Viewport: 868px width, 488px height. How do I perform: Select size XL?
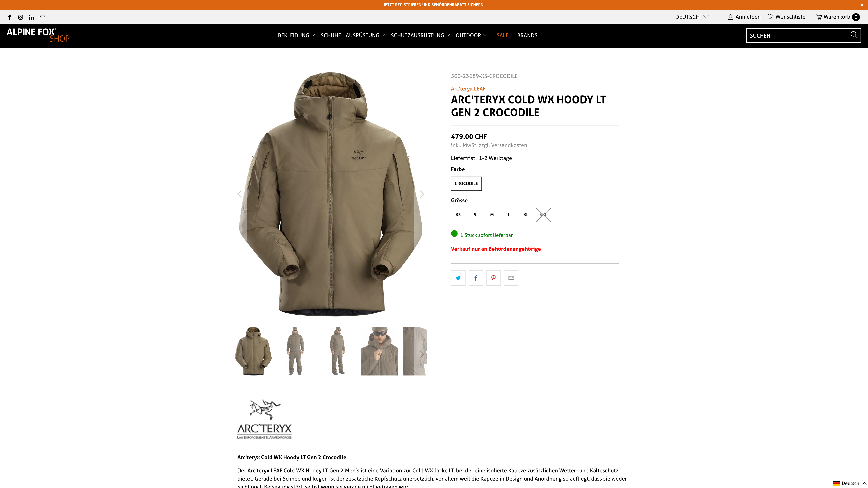pos(526,215)
